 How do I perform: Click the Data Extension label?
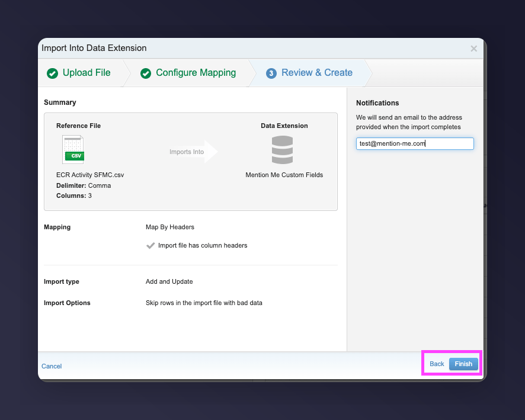point(284,126)
